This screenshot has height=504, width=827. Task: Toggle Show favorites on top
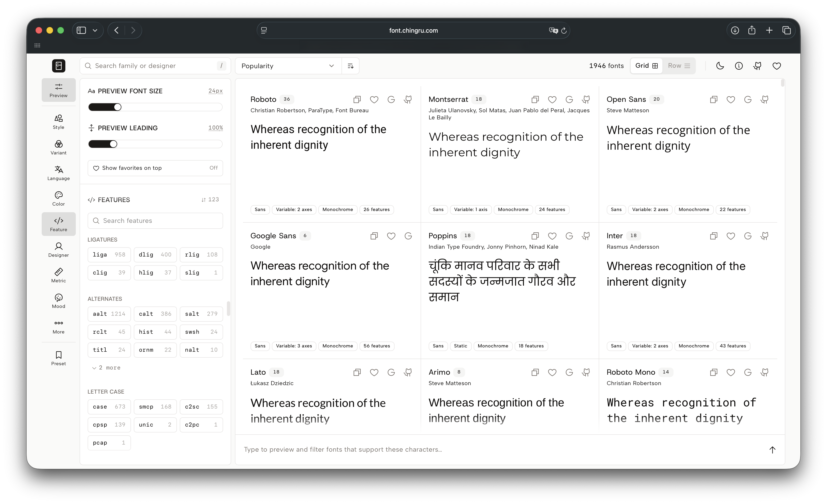155,168
